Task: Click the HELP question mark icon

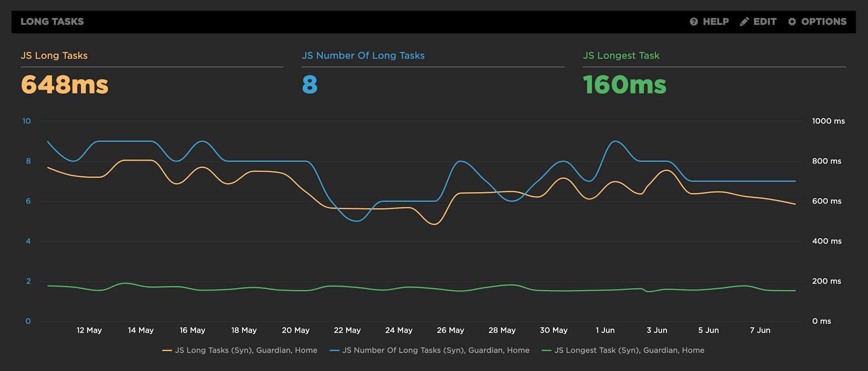Action: pos(694,22)
